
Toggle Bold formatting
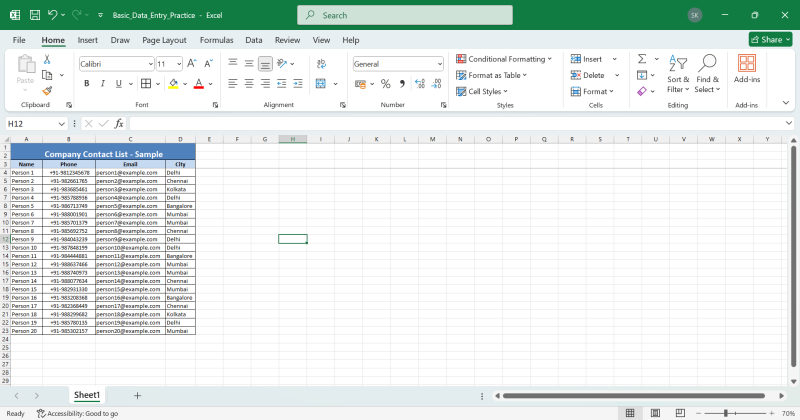click(87, 84)
